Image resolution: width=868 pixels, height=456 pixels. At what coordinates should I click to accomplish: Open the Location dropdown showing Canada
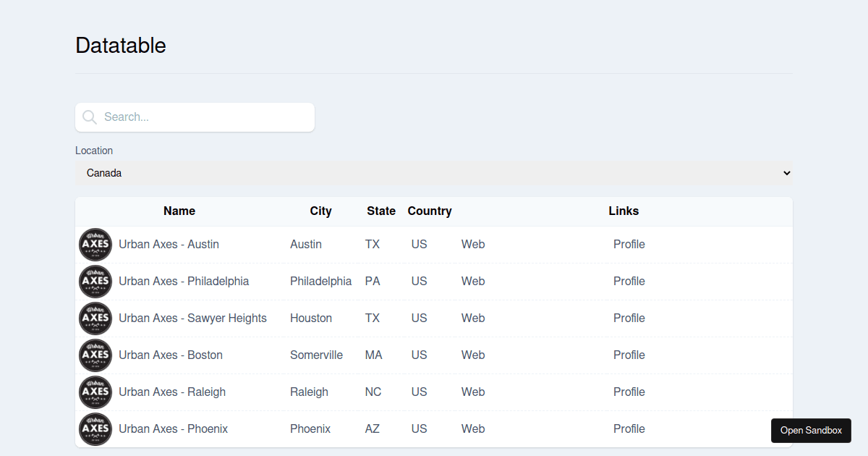click(x=434, y=173)
